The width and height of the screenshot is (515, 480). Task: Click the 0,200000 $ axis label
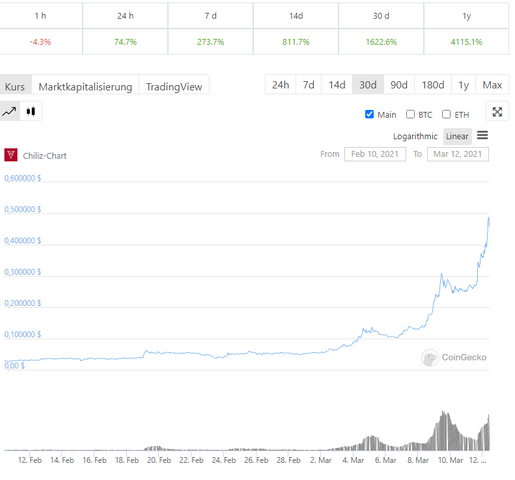[x=23, y=303]
